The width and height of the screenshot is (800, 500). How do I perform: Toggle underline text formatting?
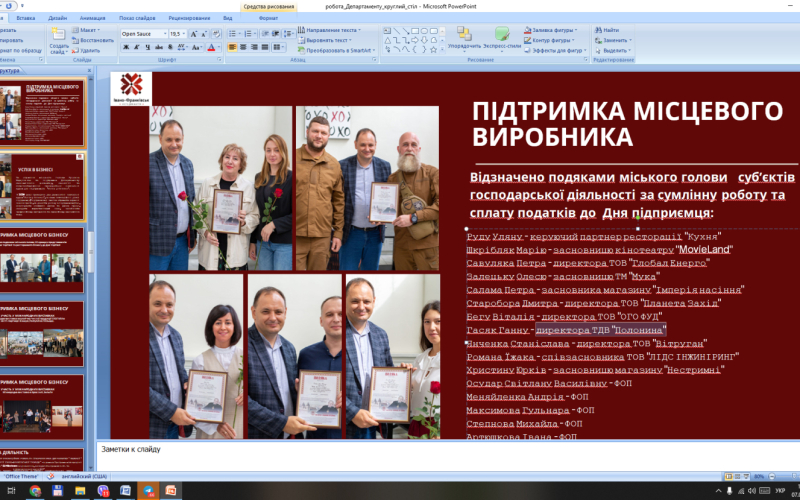(x=147, y=47)
